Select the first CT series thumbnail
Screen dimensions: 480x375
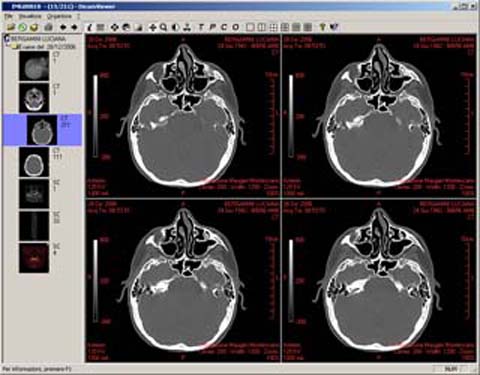34,66
